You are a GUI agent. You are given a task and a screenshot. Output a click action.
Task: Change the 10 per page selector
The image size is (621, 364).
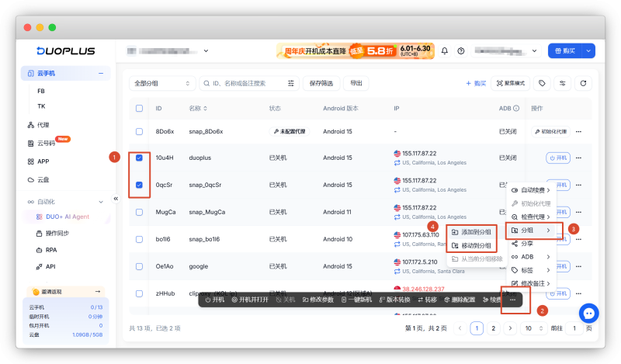point(533,328)
